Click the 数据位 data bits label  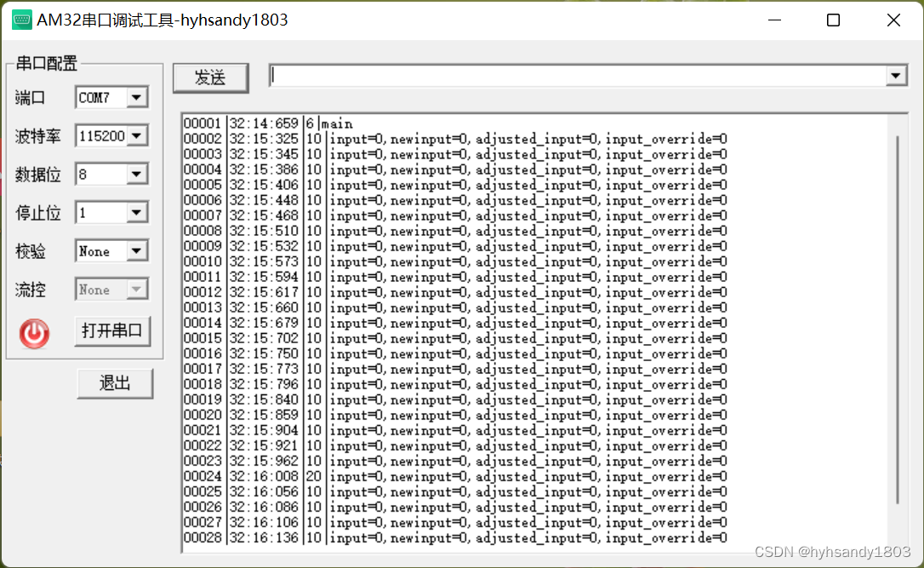click(37, 175)
